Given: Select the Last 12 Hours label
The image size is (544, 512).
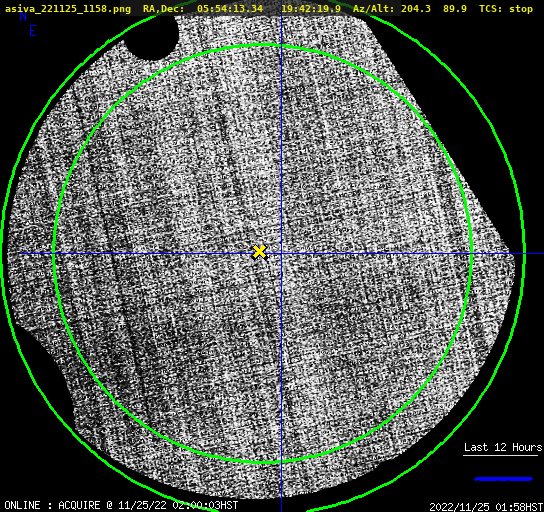Looking at the screenshot, I should click(x=503, y=447).
